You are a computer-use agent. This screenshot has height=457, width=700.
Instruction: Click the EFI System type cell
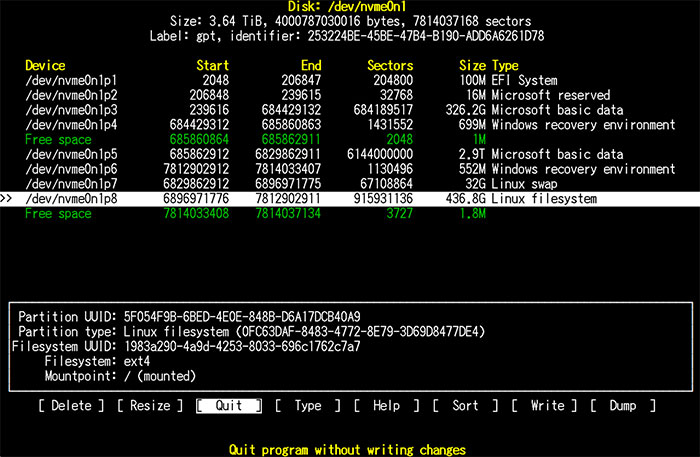click(525, 80)
